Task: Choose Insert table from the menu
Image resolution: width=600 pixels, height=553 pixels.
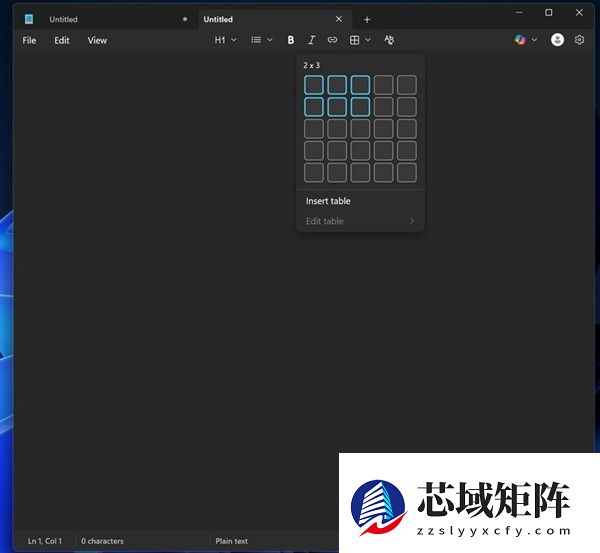Action: click(x=360, y=201)
